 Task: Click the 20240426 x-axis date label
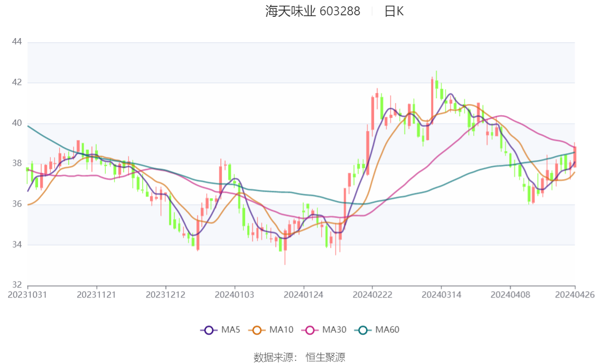pyautogui.click(x=575, y=295)
